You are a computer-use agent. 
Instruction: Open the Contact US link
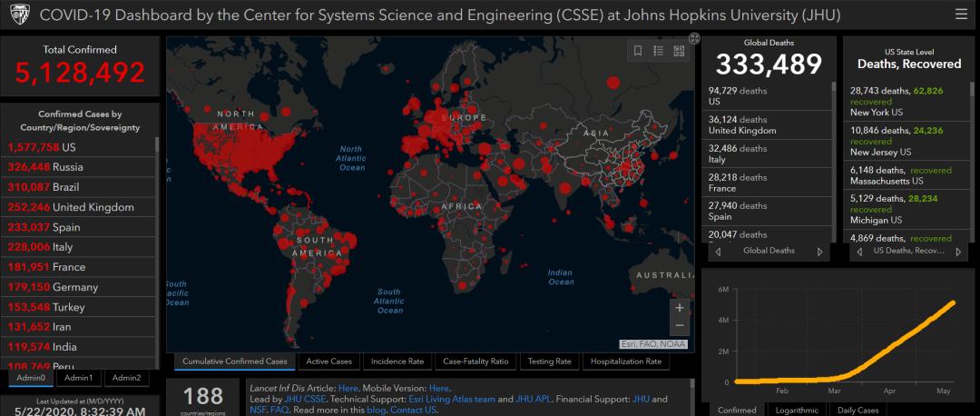point(413,411)
